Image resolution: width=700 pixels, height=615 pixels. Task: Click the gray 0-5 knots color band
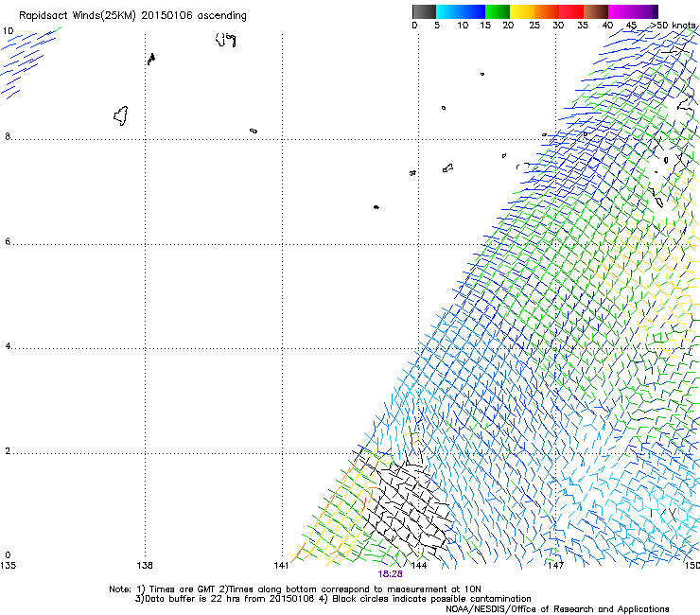coord(424,11)
